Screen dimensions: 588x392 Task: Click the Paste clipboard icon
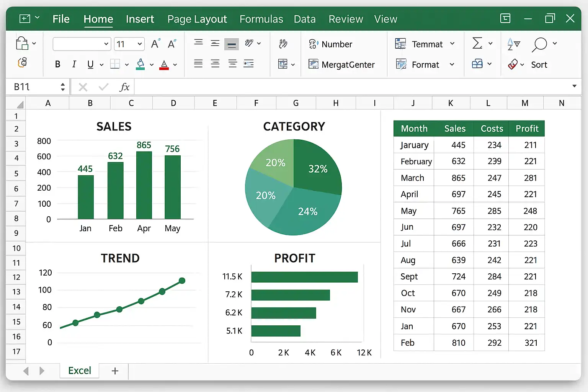[x=22, y=44]
